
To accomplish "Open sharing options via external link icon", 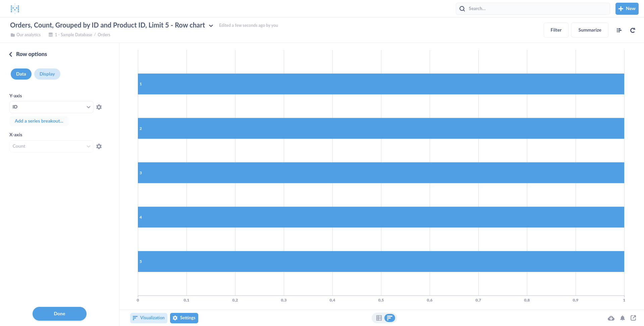I will pyautogui.click(x=634, y=318).
